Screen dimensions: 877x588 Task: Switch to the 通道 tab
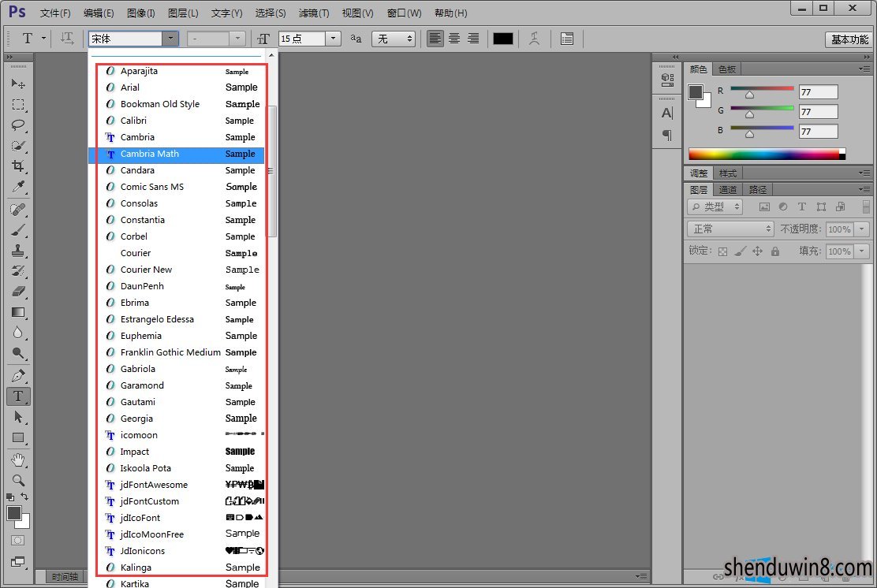pos(728,190)
